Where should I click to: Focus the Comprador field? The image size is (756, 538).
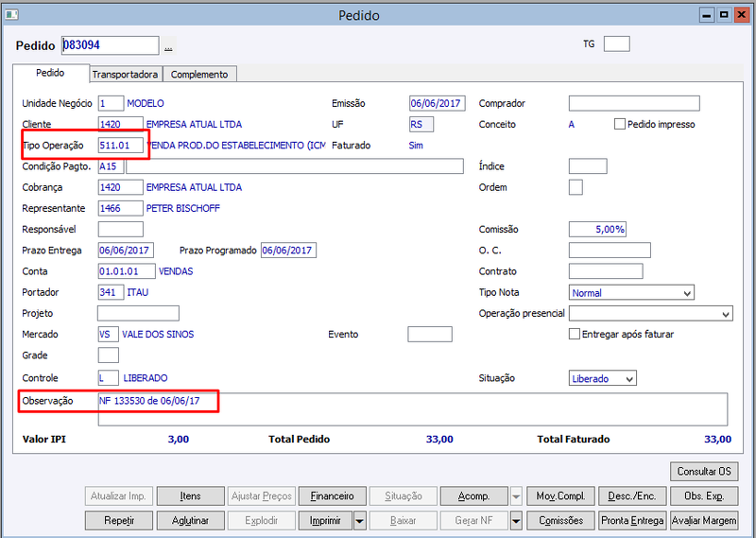[x=634, y=103]
